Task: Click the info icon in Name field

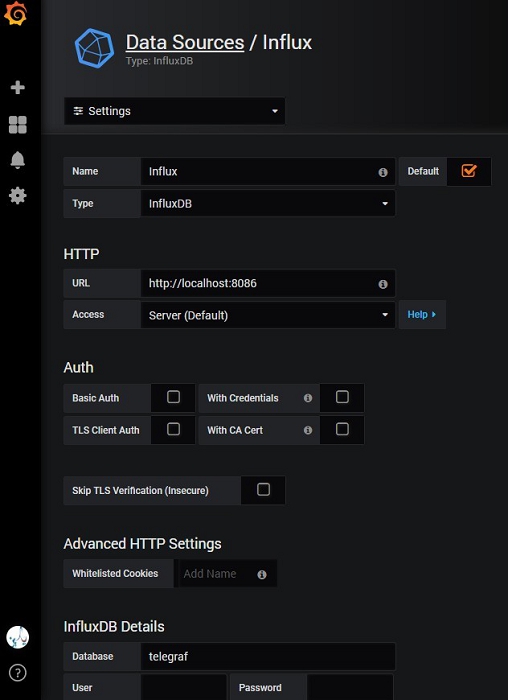Action: (x=383, y=172)
